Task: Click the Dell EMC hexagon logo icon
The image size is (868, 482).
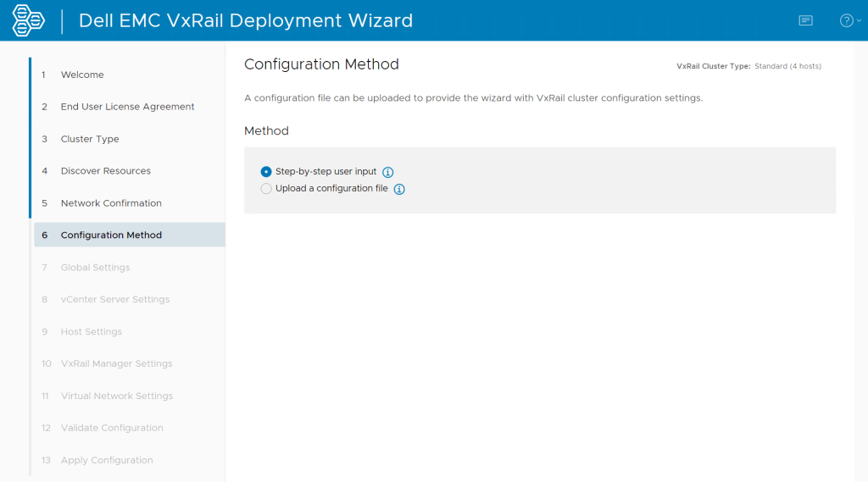Action: click(x=29, y=20)
